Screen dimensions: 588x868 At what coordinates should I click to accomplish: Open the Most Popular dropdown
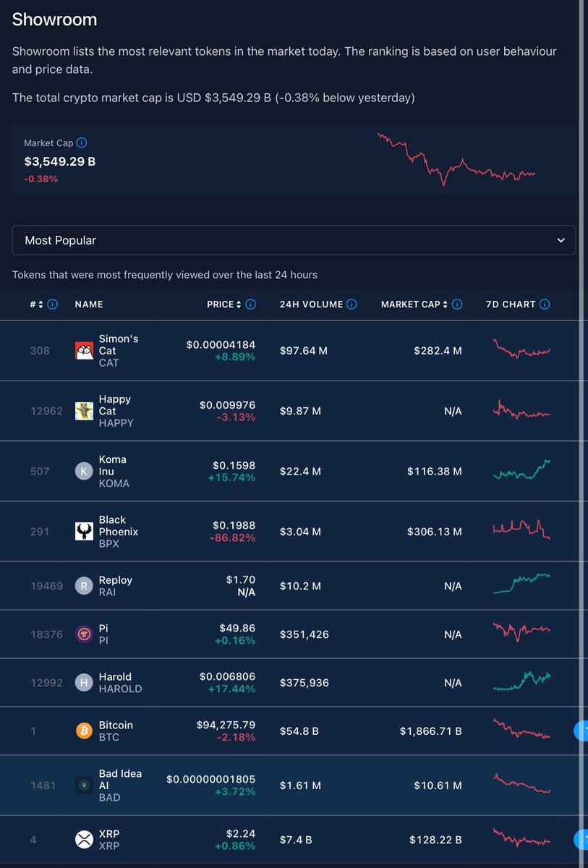click(x=294, y=240)
